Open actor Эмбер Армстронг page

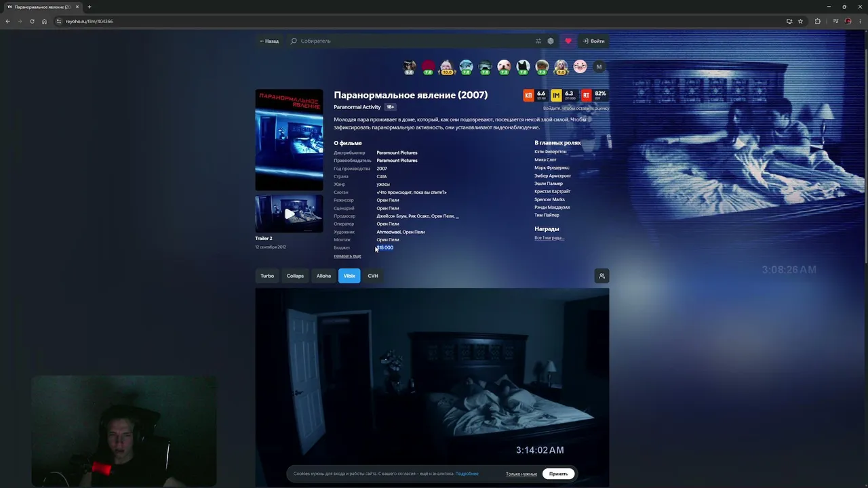553,176
